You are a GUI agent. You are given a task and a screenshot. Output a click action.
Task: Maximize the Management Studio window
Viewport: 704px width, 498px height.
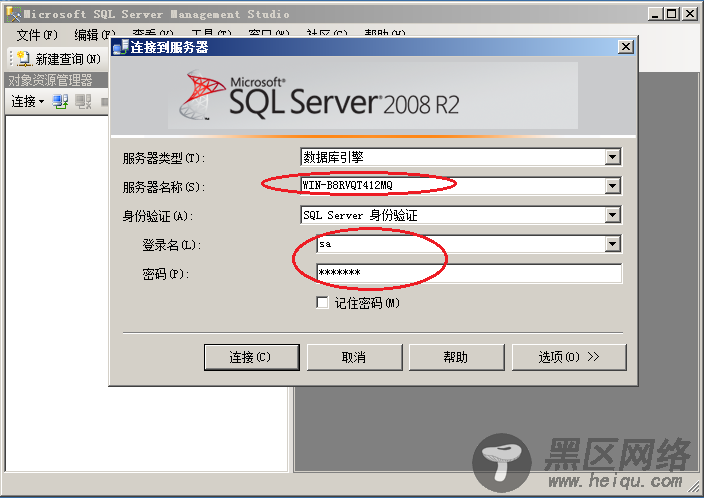(x=672, y=14)
